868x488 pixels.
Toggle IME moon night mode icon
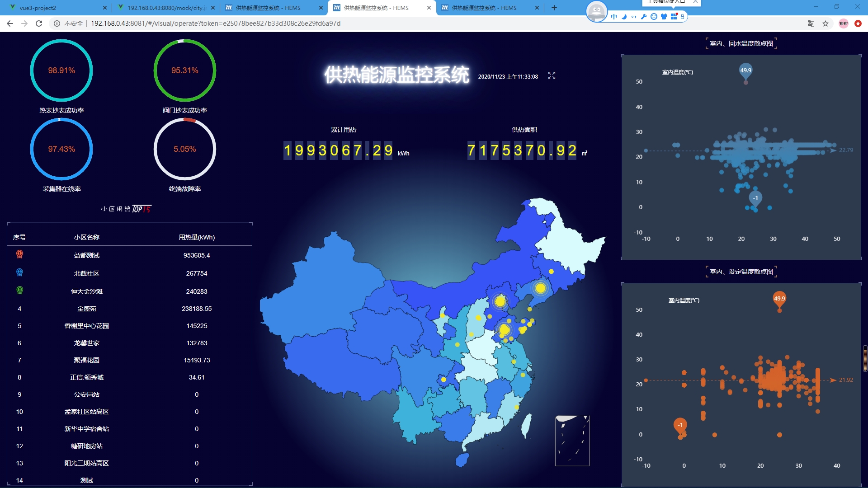pyautogui.click(x=624, y=17)
